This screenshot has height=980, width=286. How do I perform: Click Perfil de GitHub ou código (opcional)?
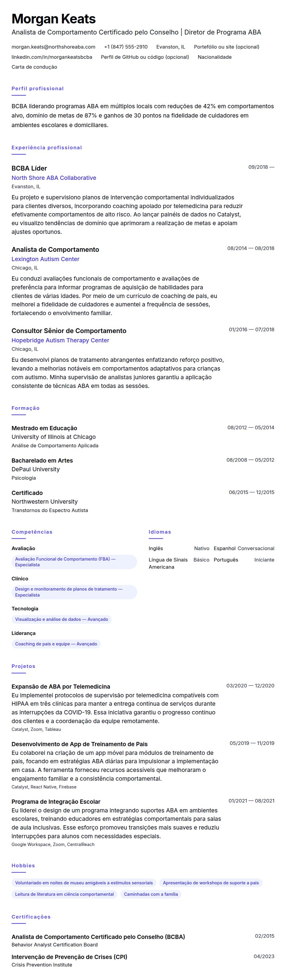pos(145,57)
